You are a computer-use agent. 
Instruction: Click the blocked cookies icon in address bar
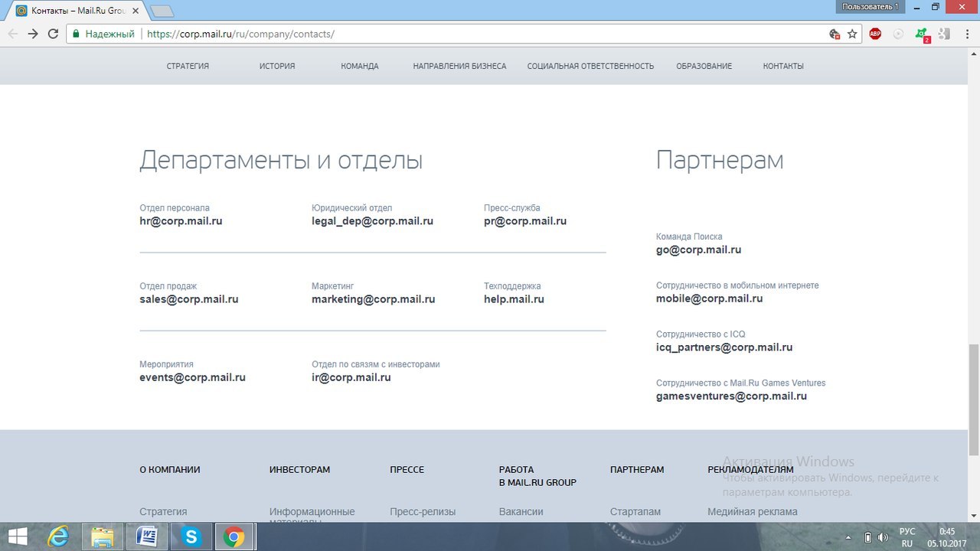click(835, 34)
